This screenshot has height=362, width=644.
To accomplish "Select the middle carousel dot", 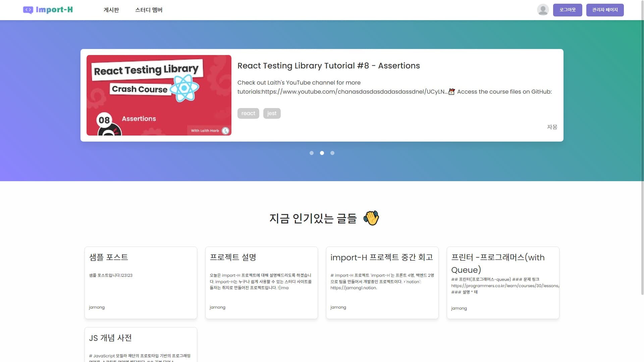I will pyautogui.click(x=322, y=153).
